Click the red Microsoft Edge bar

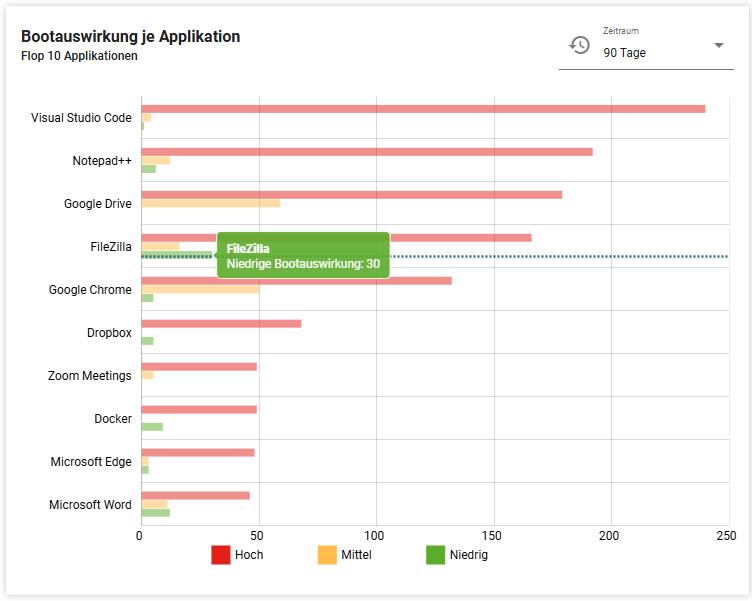(197, 452)
